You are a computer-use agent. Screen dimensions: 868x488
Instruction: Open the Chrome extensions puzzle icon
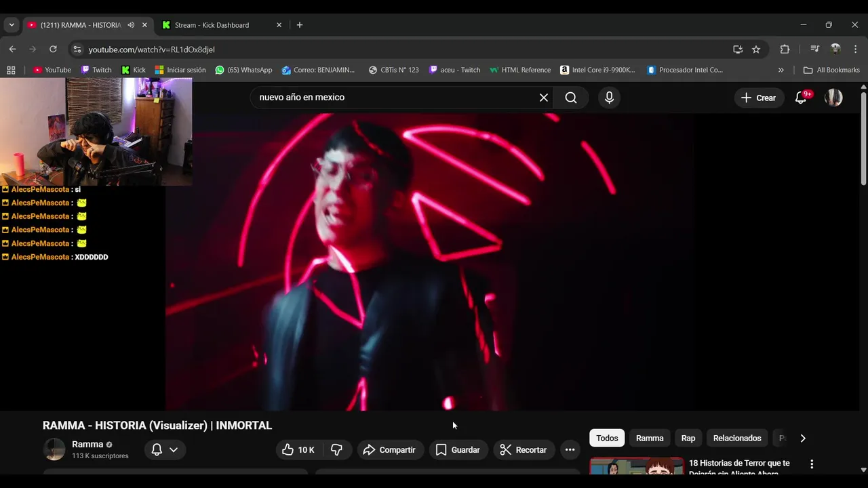785,49
